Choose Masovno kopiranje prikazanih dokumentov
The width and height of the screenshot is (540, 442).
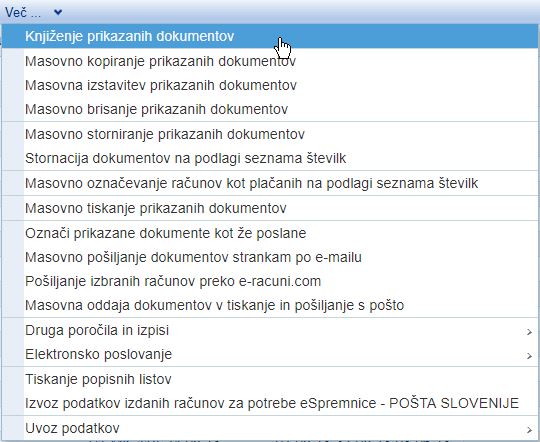tap(270, 61)
